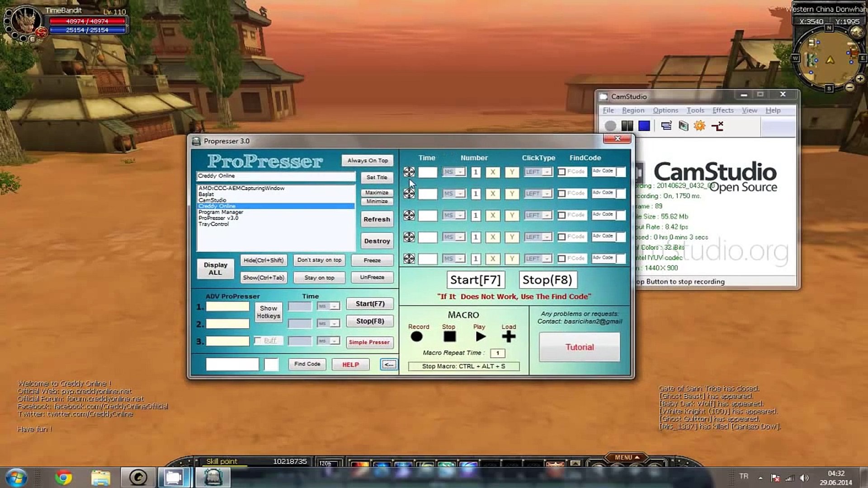Select Creddy Online in the window list

[276, 206]
